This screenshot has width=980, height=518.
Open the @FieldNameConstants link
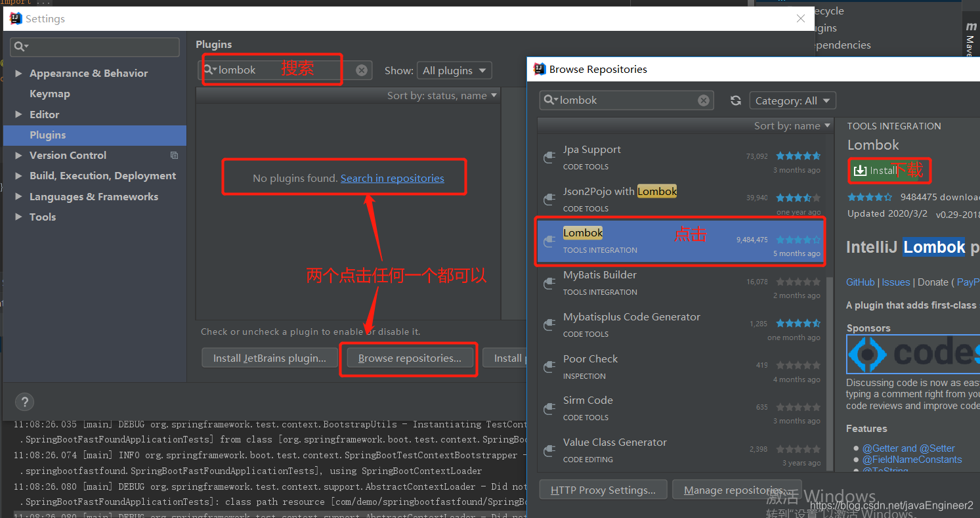[x=912, y=460]
